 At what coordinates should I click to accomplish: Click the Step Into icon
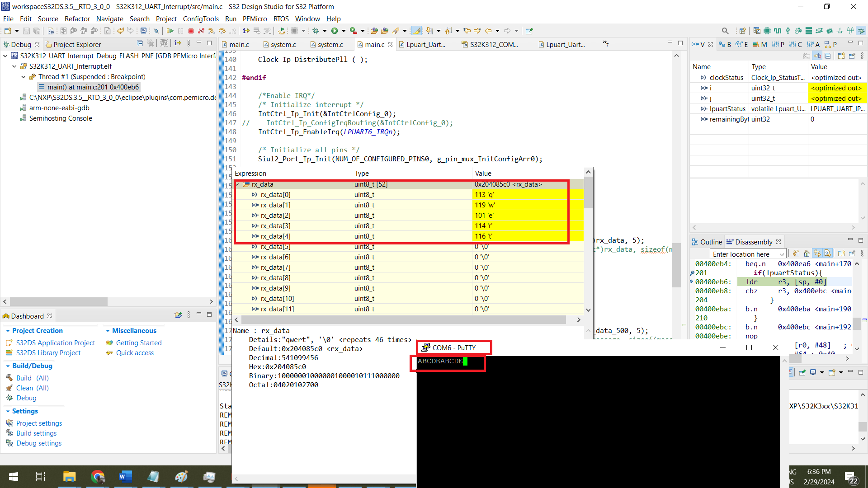(x=212, y=31)
